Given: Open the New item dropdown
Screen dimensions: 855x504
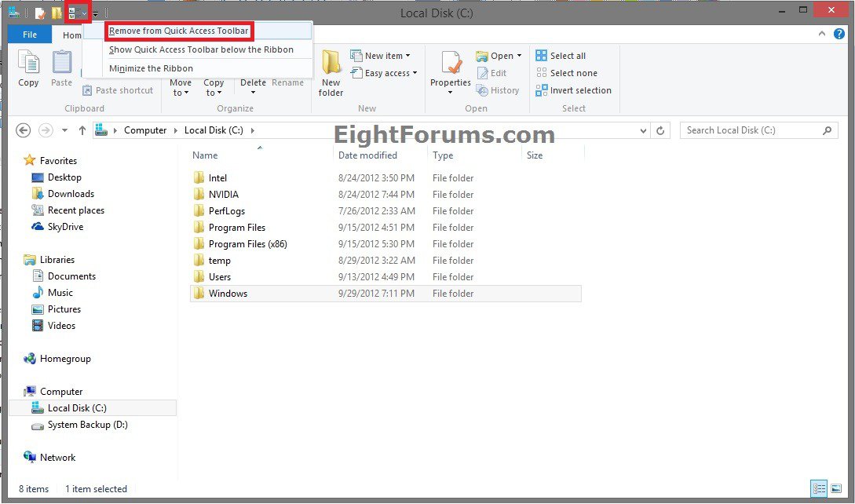Looking at the screenshot, I should pyautogui.click(x=380, y=56).
